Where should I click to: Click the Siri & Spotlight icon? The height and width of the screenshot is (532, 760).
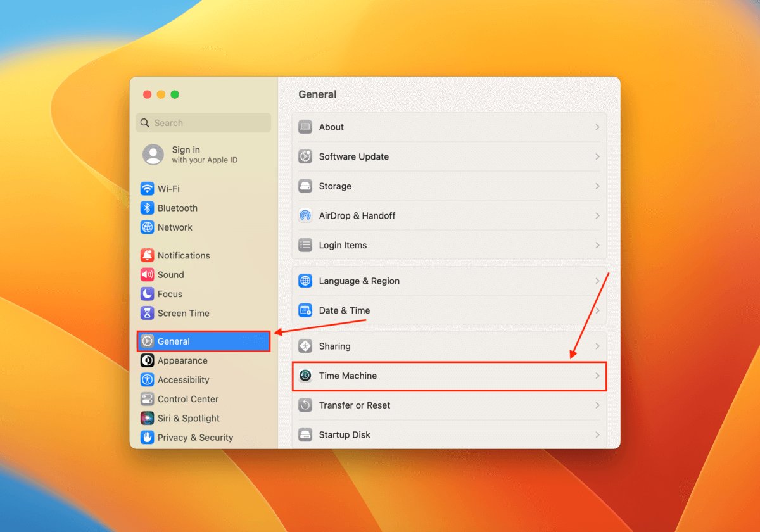click(148, 418)
